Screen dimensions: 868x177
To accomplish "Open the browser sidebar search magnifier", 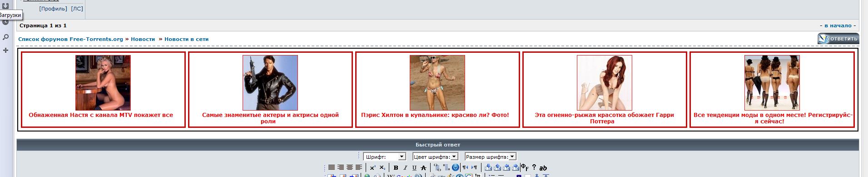I will tap(6, 37).
